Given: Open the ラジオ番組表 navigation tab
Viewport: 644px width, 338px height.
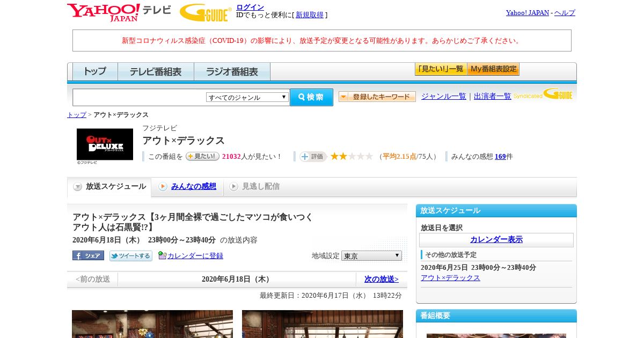Looking at the screenshot, I should coord(232,71).
